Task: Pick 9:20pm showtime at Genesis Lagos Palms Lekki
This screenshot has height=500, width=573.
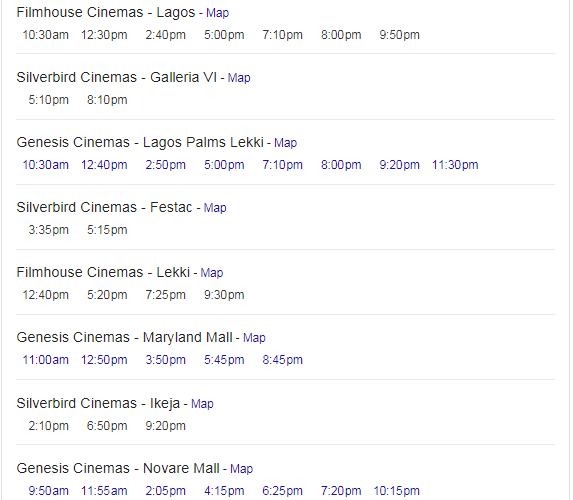Action: point(399,165)
